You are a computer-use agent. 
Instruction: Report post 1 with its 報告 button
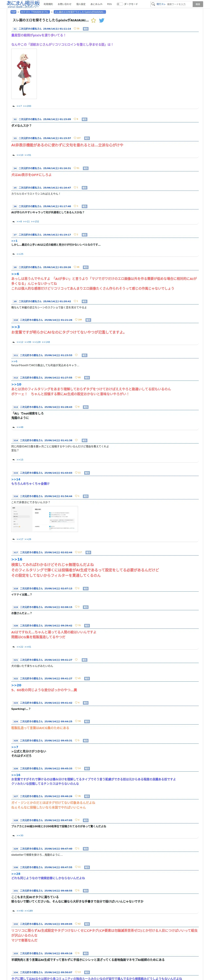[86, 29]
